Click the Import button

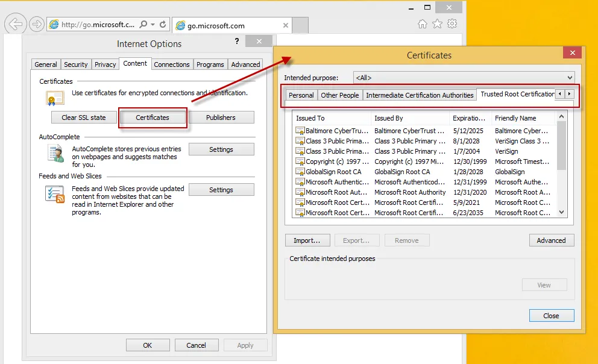tap(307, 240)
